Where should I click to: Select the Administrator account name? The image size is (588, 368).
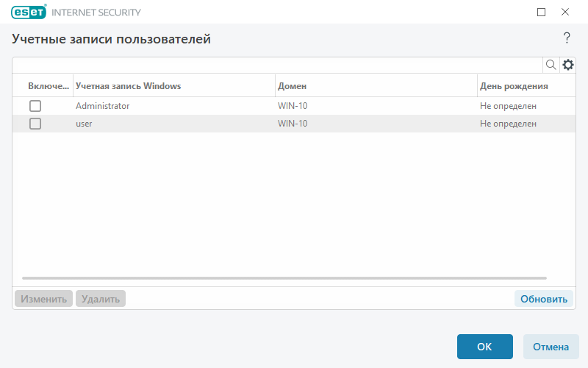tap(102, 106)
